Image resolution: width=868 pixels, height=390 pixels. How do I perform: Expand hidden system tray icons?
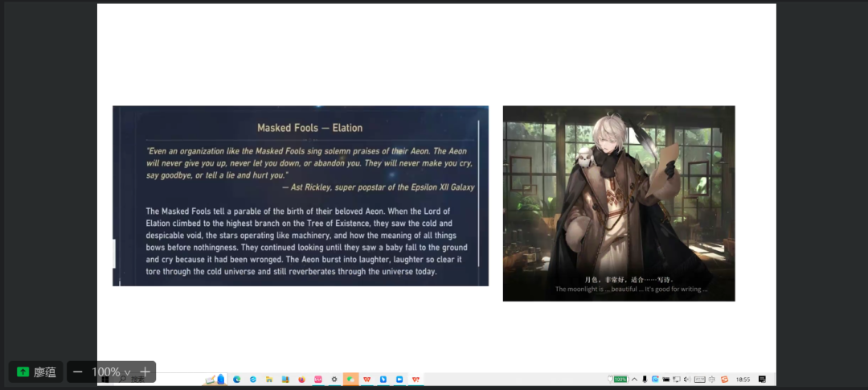click(x=634, y=380)
